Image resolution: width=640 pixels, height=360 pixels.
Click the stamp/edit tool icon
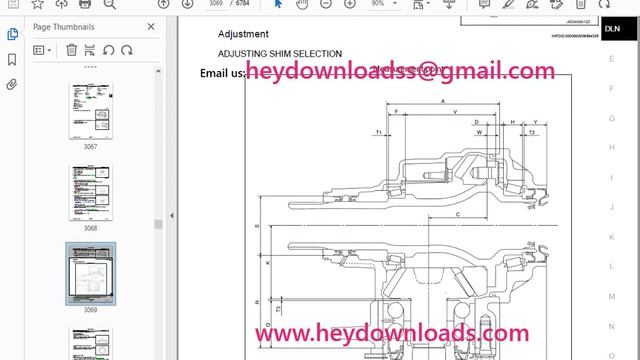tap(556, 4)
